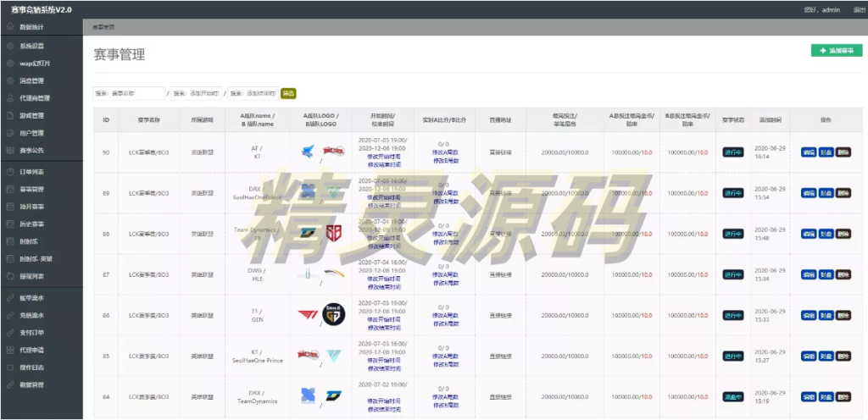Focus the 添加结束时间 search field
Viewport: 868px width, 420px height.
point(253,93)
